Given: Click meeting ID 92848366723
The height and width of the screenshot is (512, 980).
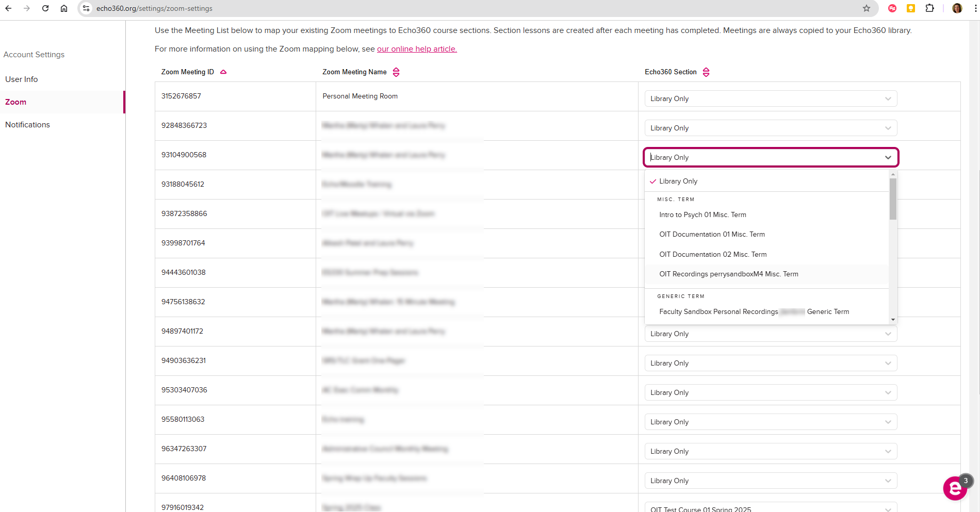Looking at the screenshot, I should [184, 125].
